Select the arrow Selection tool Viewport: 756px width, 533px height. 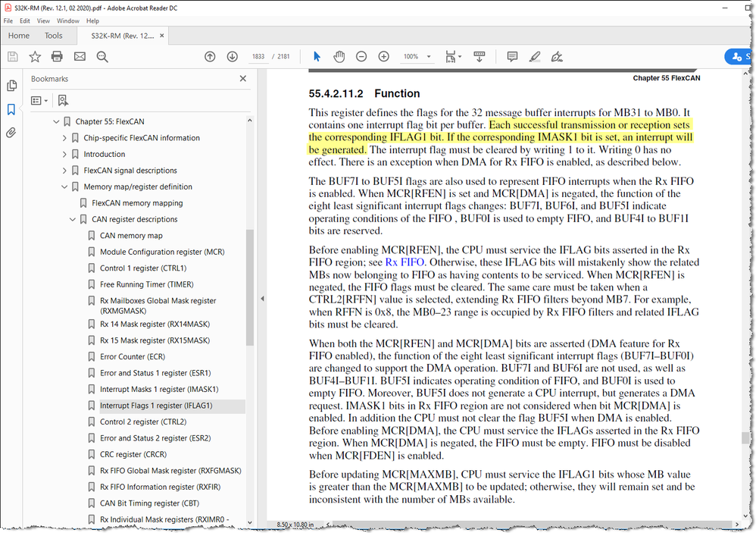317,56
